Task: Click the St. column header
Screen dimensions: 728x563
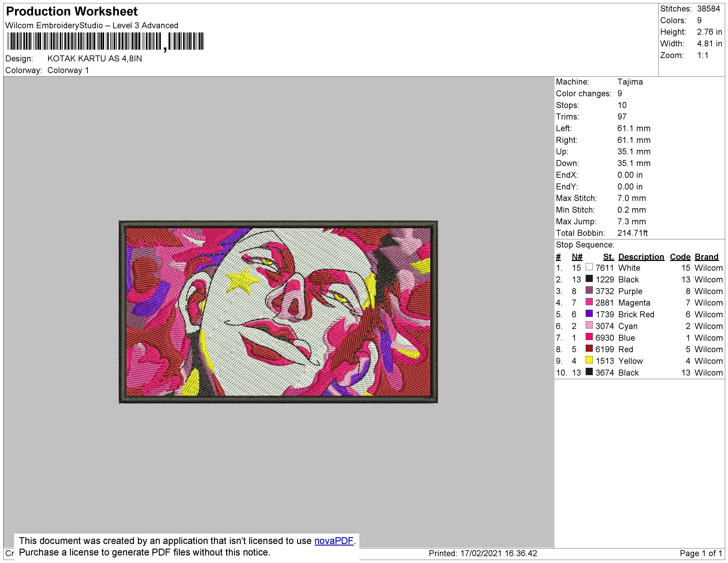Action: [x=608, y=257]
